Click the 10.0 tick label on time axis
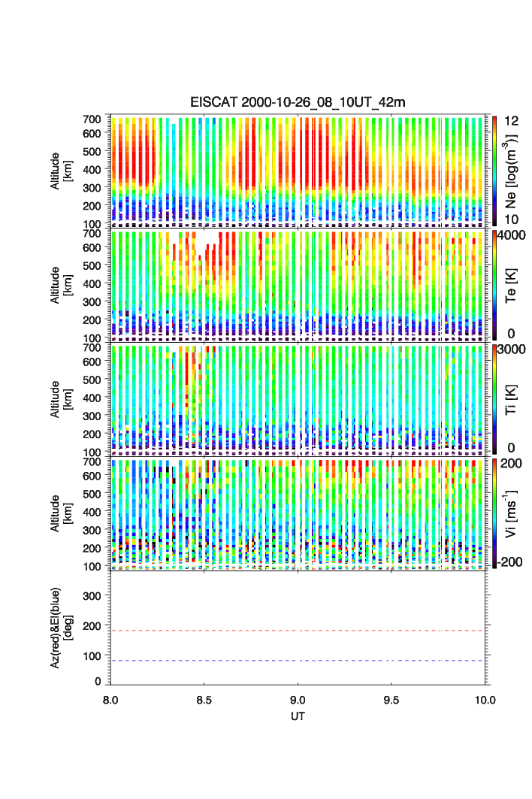Image resolution: width=532 pixels, height=799 pixels. (485, 700)
